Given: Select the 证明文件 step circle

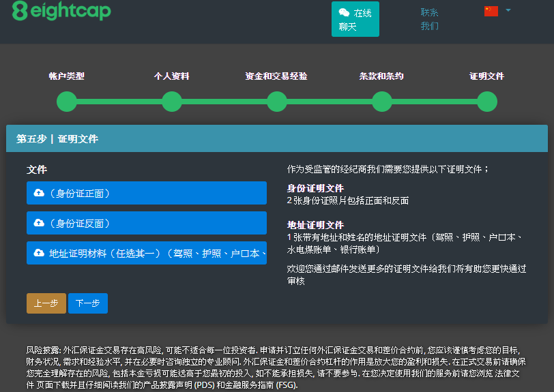Looking at the screenshot, I should click(487, 102).
